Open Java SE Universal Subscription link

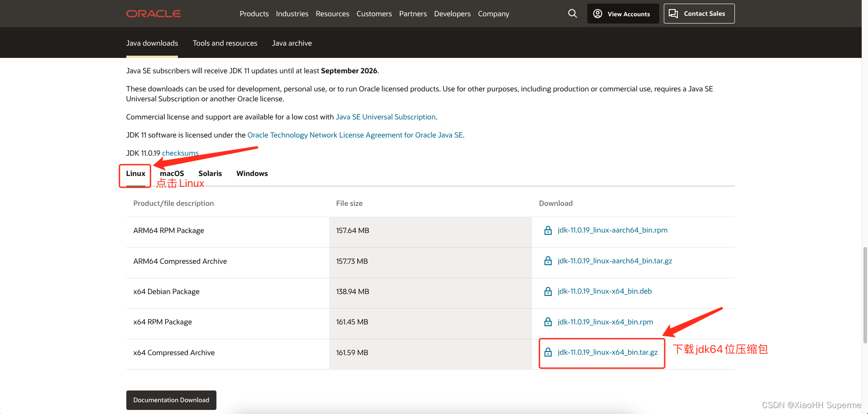point(386,117)
